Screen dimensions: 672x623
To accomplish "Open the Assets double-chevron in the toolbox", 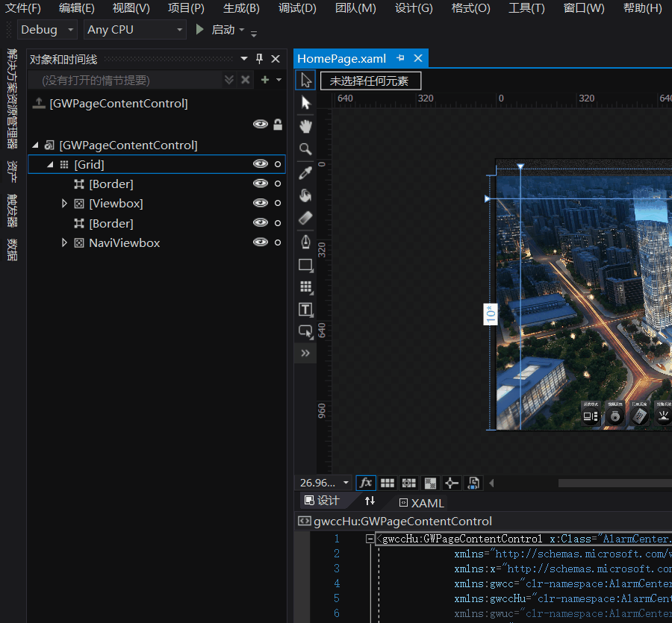I will [x=305, y=353].
